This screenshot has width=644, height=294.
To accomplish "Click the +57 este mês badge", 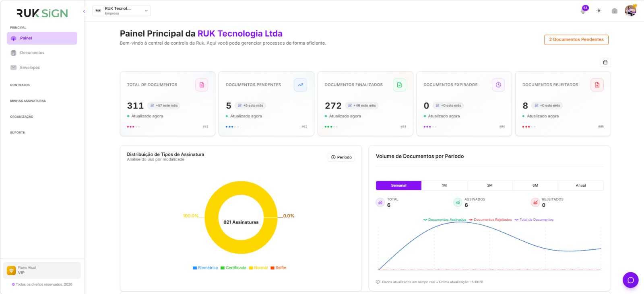I will pyautogui.click(x=164, y=106).
